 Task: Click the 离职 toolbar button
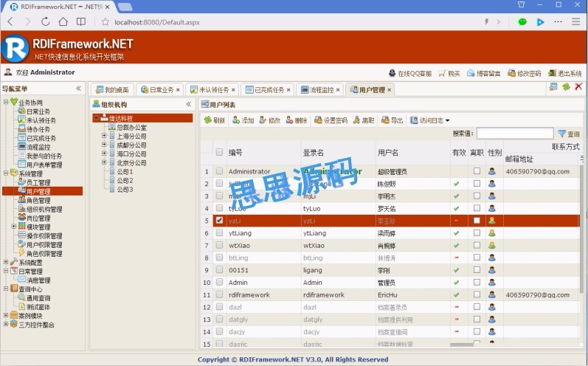(x=364, y=120)
